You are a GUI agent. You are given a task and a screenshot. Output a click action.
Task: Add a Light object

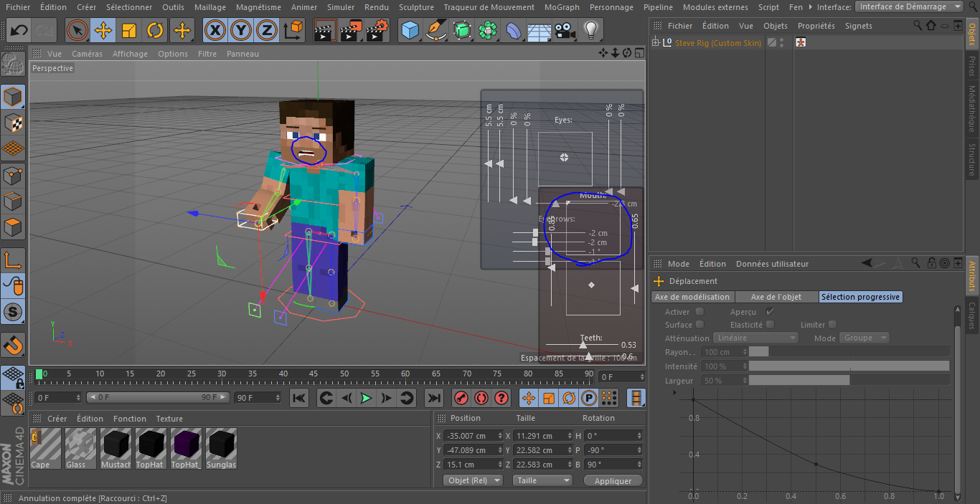(x=590, y=31)
